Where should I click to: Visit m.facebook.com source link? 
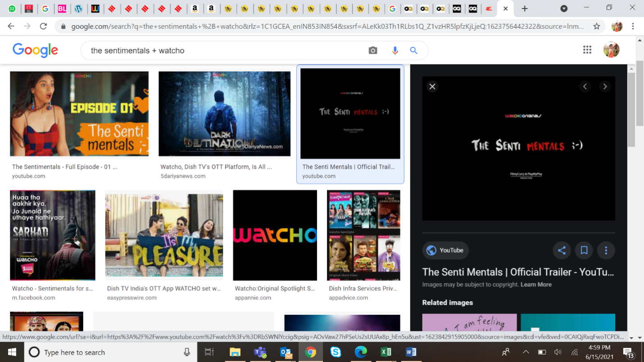pos(34,298)
